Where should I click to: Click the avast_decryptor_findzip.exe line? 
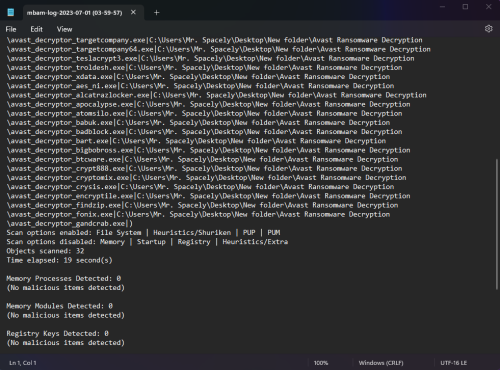(202, 205)
